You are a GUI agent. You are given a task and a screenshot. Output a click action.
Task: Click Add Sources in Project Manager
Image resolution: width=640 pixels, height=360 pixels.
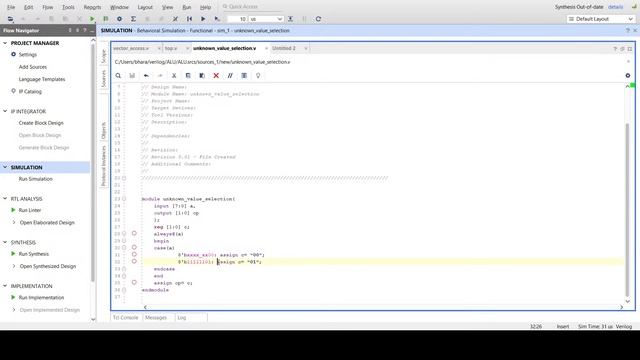pyautogui.click(x=33, y=67)
